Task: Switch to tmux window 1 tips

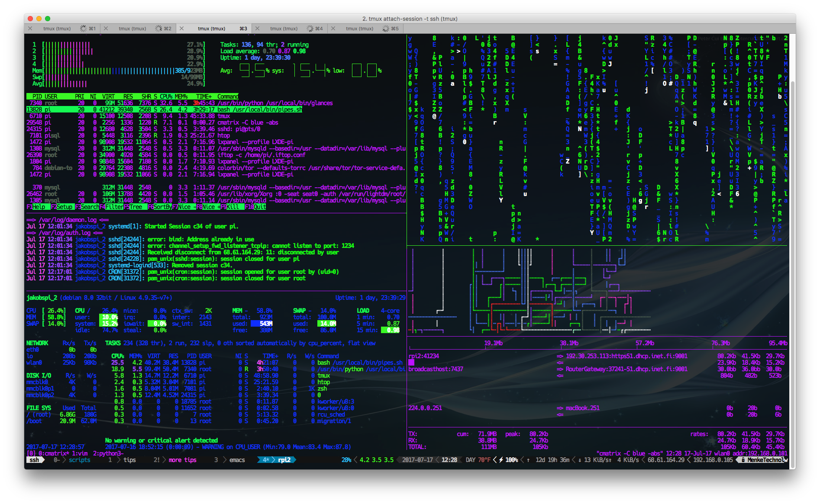Action: (x=122, y=460)
